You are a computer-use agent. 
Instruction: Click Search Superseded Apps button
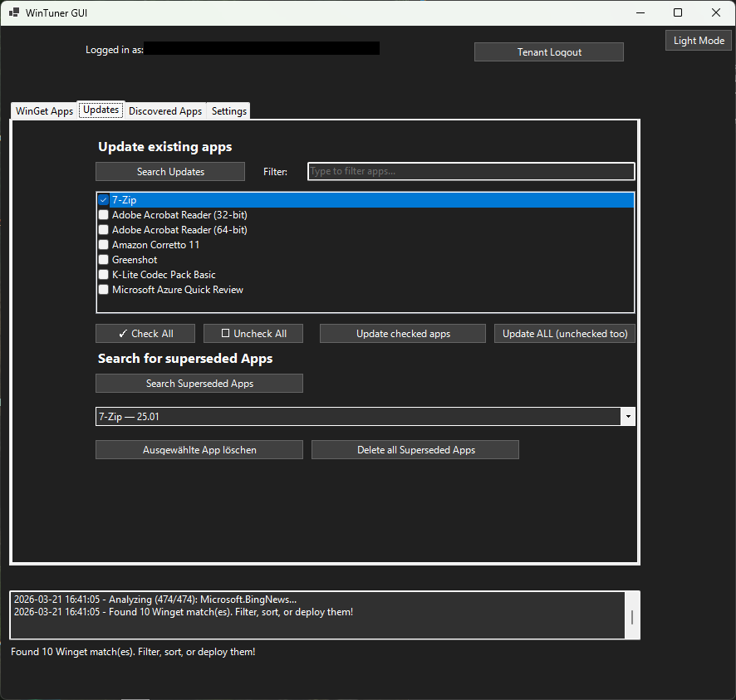click(199, 384)
